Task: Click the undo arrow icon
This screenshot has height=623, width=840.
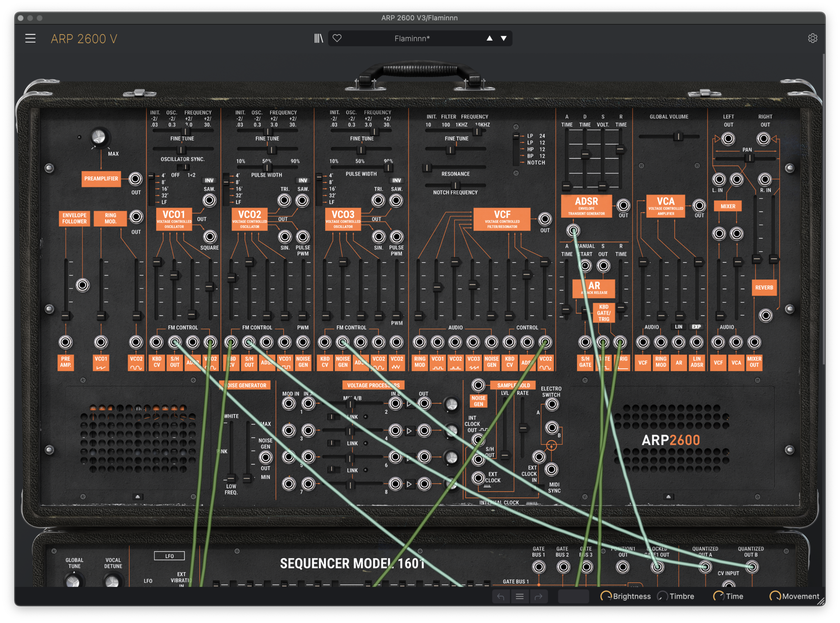Action: coord(501,596)
